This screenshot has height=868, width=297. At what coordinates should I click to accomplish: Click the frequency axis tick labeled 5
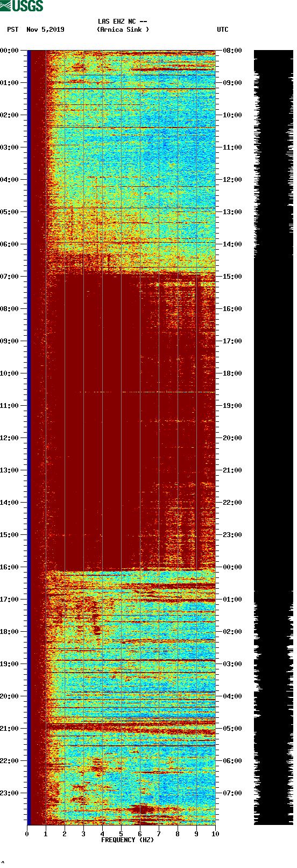(x=121, y=834)
